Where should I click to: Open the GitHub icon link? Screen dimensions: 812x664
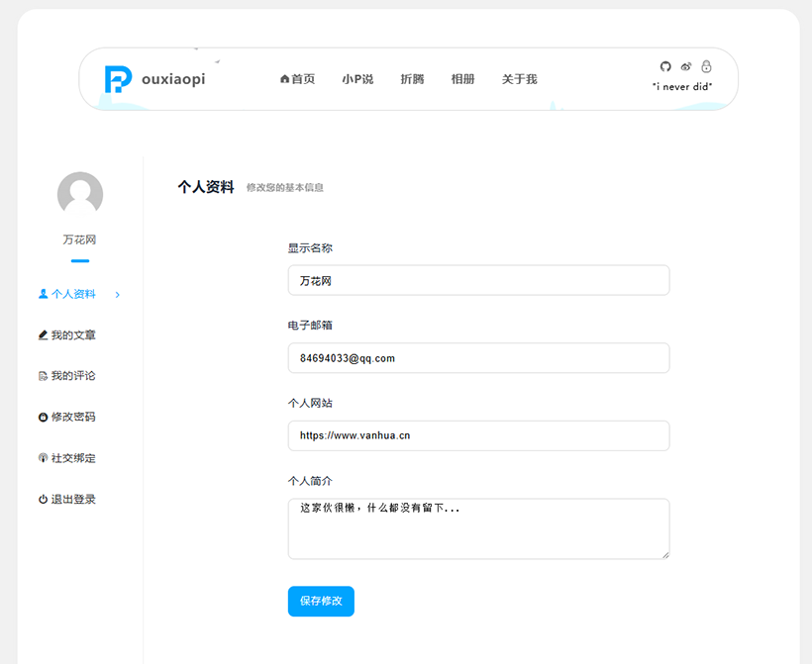(x=665, y=66)
